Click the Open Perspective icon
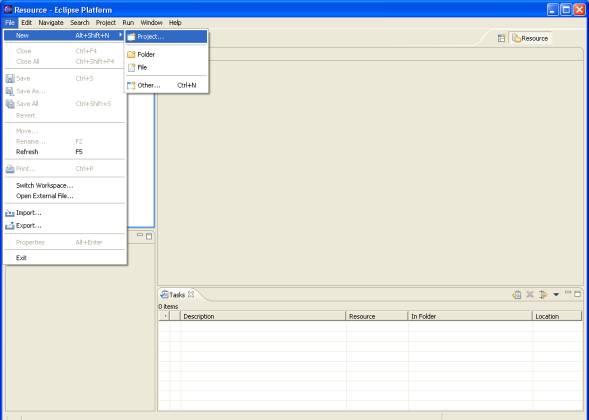 point(501,38)
